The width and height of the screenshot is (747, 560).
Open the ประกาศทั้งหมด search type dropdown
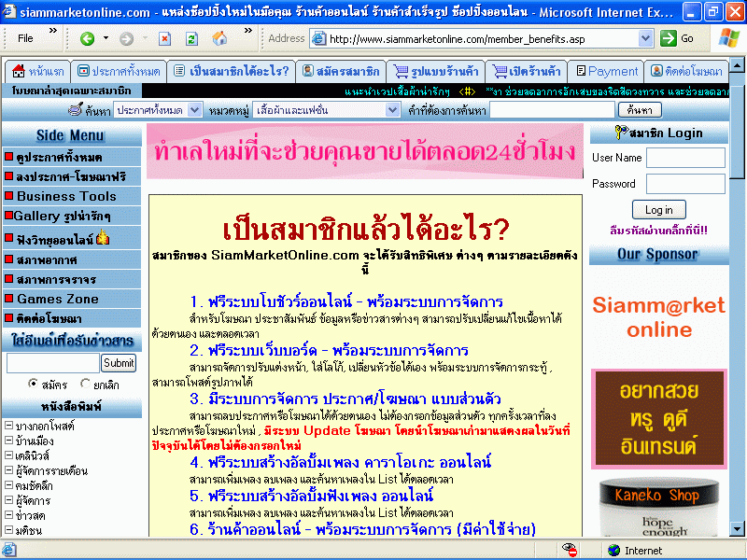pyautogui.click(x=194, y=110)
